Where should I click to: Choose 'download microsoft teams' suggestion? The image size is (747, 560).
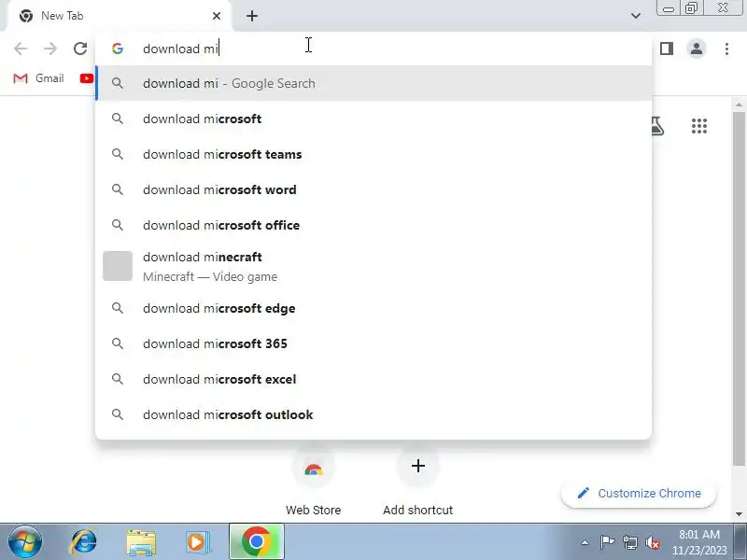point(373,154)
